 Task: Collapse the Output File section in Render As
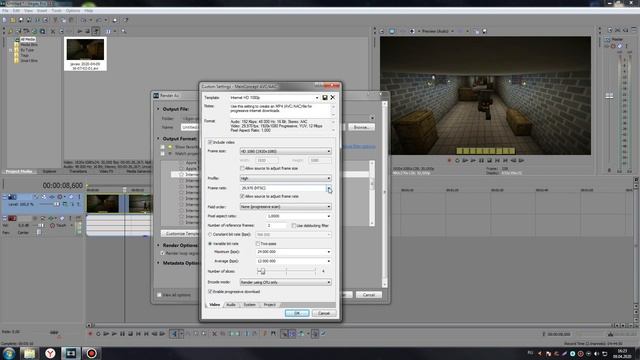158,109
